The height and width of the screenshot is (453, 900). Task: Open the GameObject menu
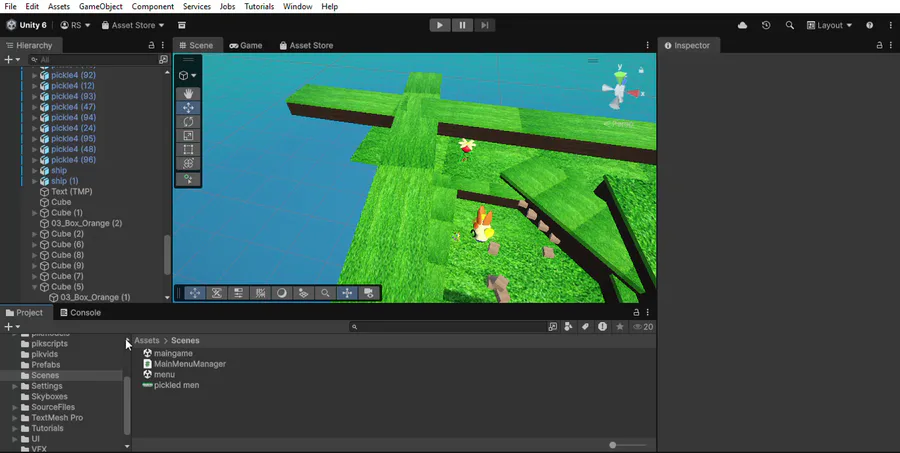(100, 6)
